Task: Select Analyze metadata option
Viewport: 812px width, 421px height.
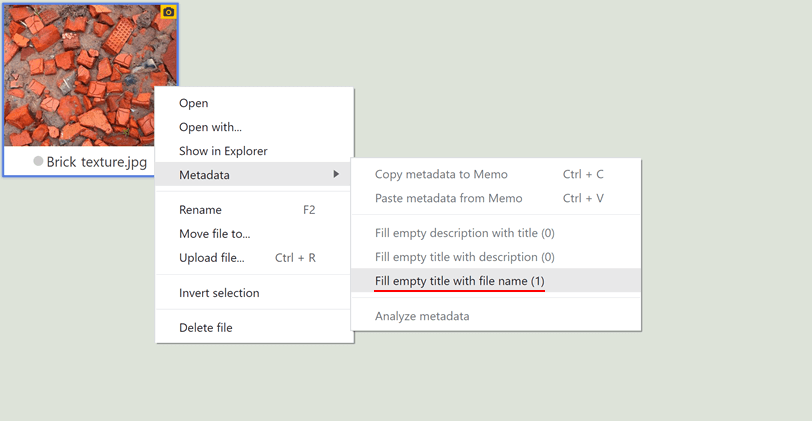Action: [x=496, y=316]
